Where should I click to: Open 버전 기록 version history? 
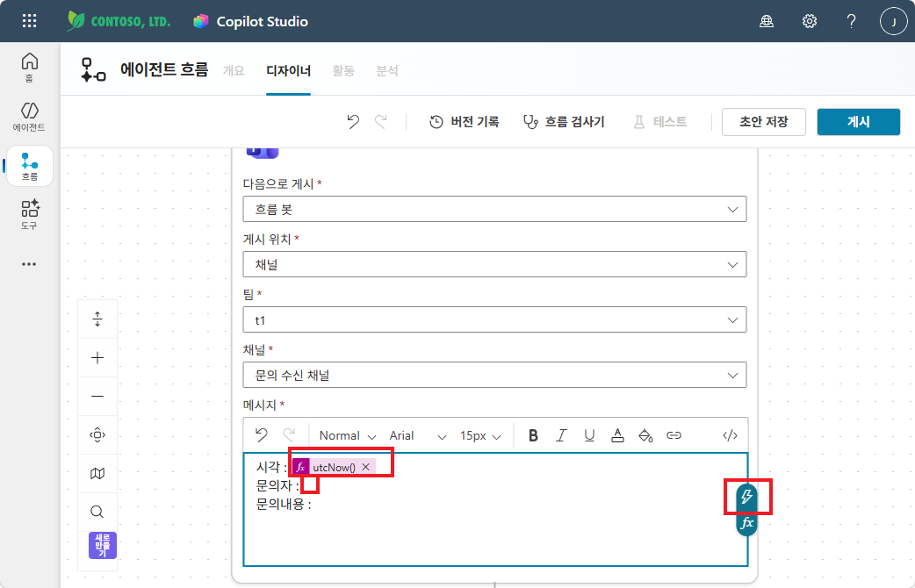[x=465, y=122]
